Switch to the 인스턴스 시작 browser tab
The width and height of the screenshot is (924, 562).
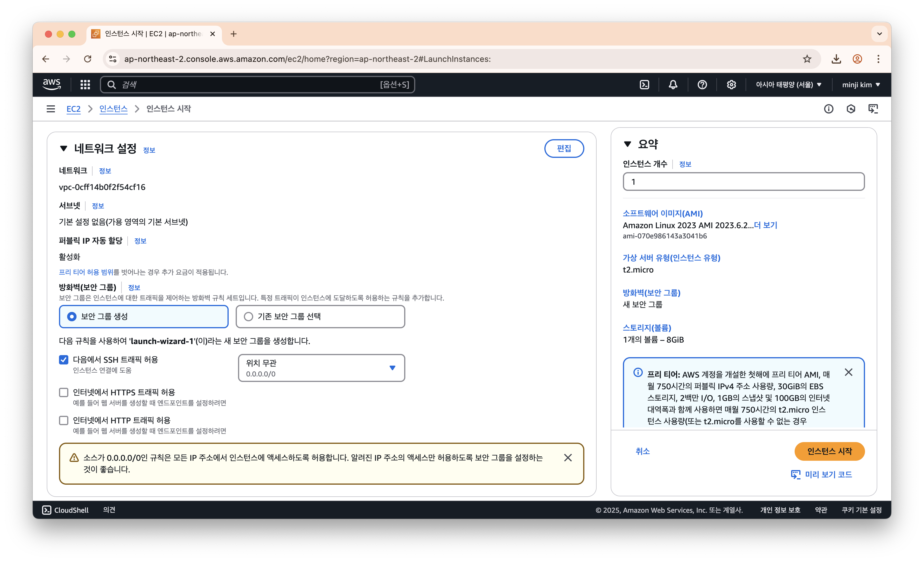pyautogui.click(x=154, y=34)
